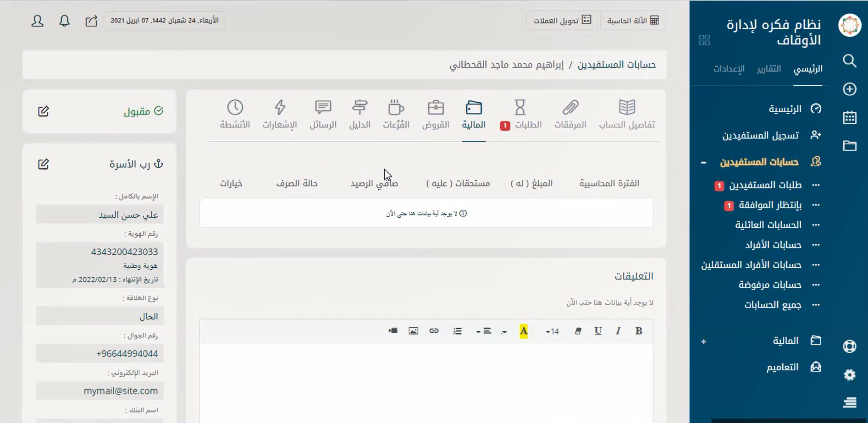Switch to the loans (القروض) tab
This screenshot has width=868, height=423.
[x=435, y=115]
